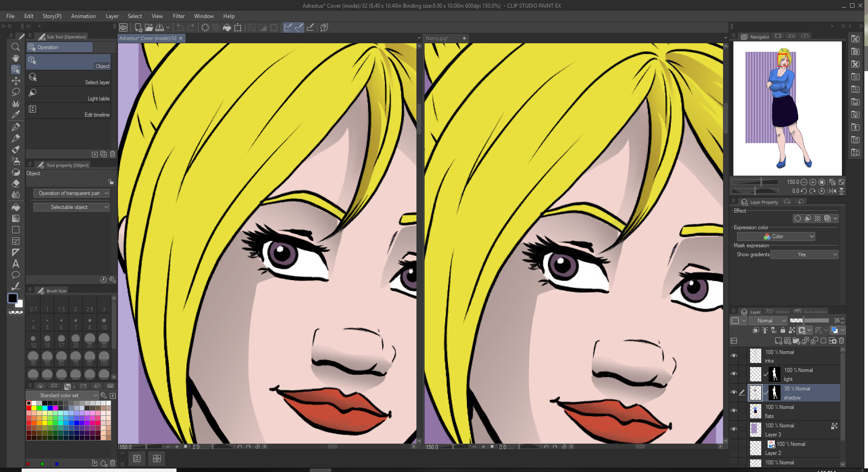
Task: Click the layer opacity slider
Action: (x=809, y=321)
